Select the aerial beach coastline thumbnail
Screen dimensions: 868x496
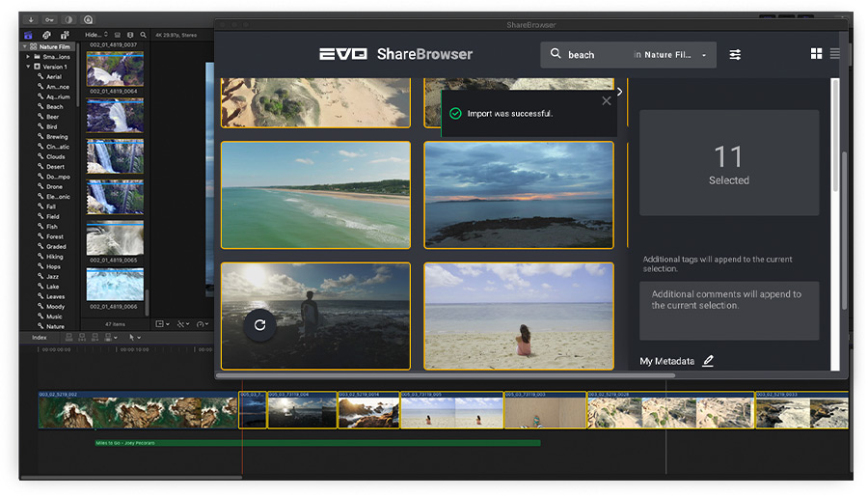315,195
